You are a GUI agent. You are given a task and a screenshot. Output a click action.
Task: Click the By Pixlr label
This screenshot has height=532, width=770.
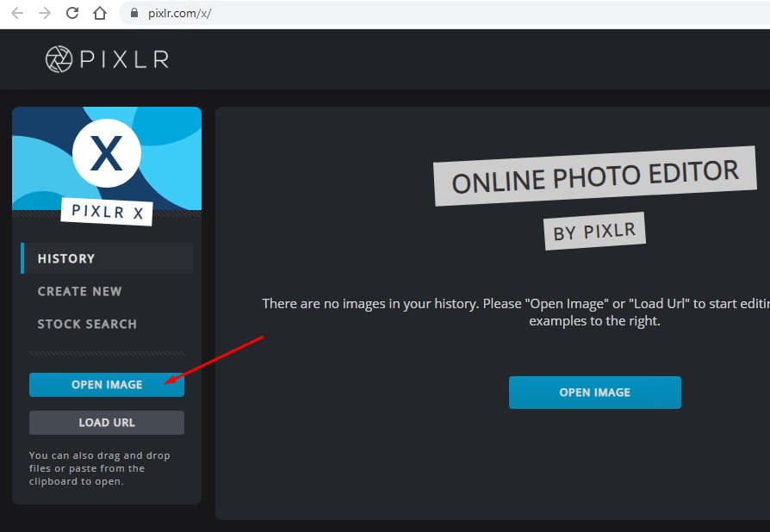click(x=594, y=232)
